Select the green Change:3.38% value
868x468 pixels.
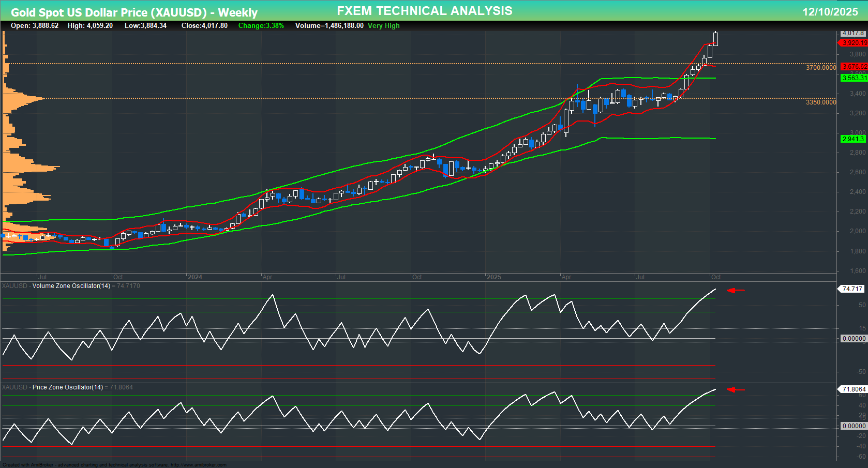(261, 25)
